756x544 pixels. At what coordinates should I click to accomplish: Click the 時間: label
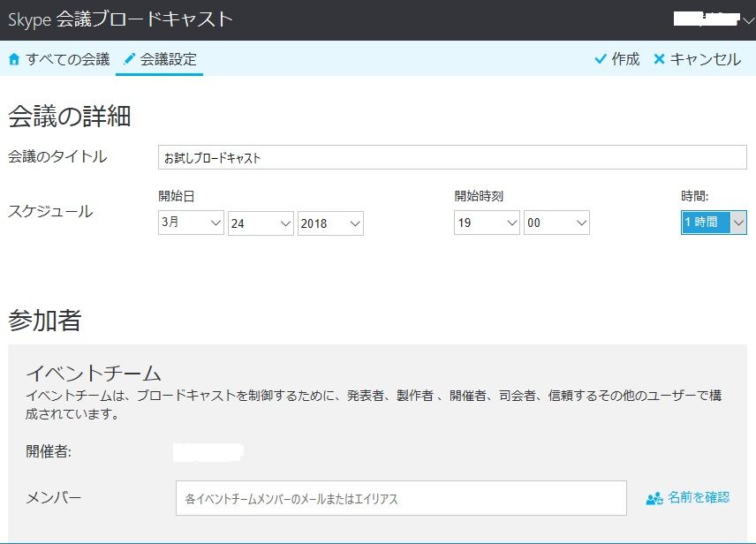pos(695,196)
